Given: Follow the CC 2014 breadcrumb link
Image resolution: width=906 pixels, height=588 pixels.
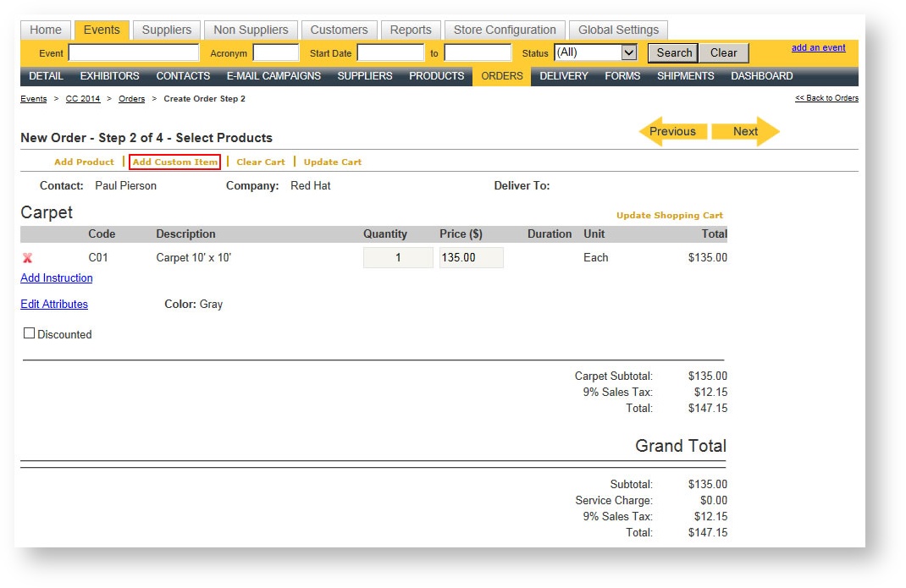Looking at the screenshot, I should [x=83, y=99].
